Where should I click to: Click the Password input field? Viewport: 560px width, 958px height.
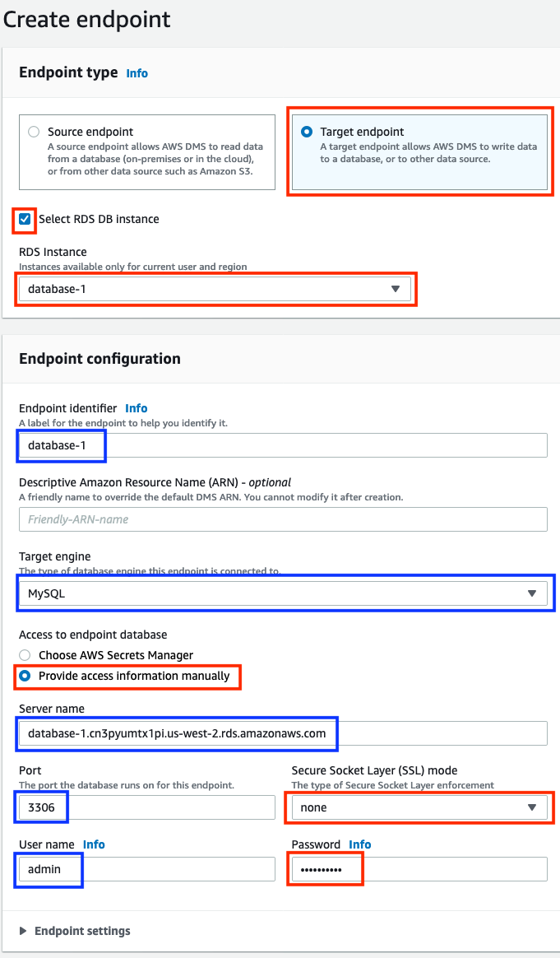[419, 869]
